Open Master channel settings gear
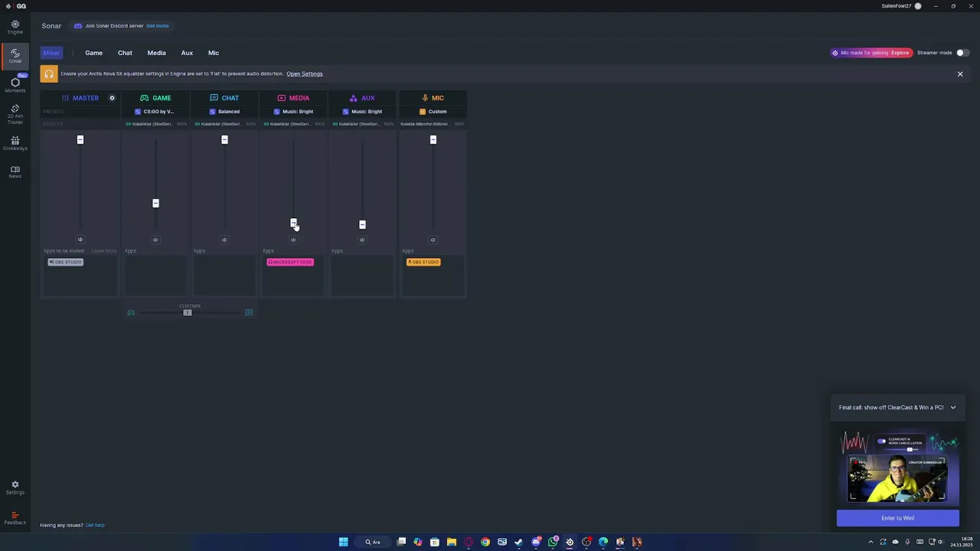 click(112, 98)
